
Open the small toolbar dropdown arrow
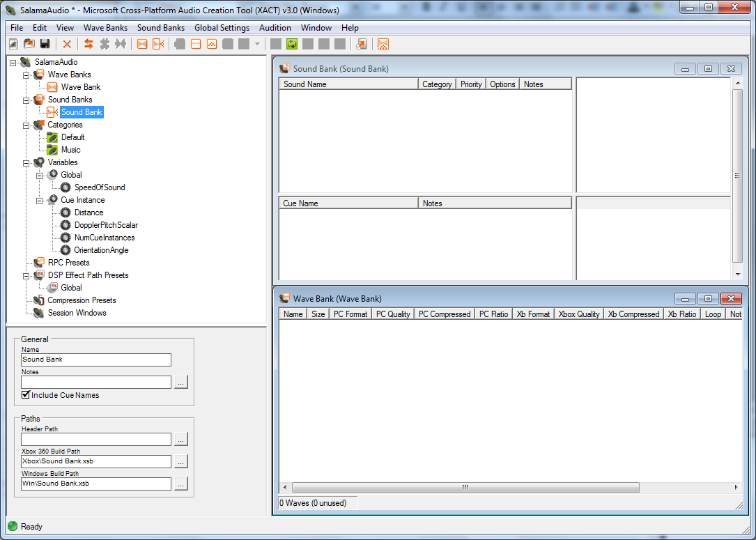tap(257, 44)
